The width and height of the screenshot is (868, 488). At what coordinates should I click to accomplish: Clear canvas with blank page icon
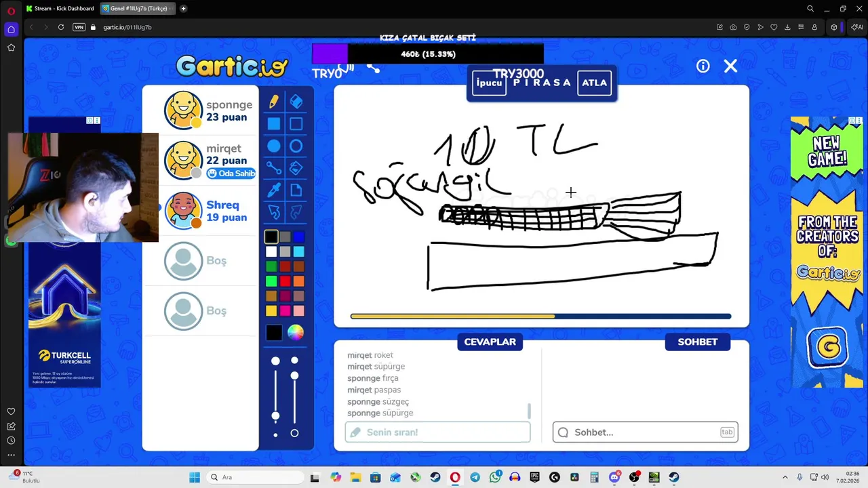point(296,190)
